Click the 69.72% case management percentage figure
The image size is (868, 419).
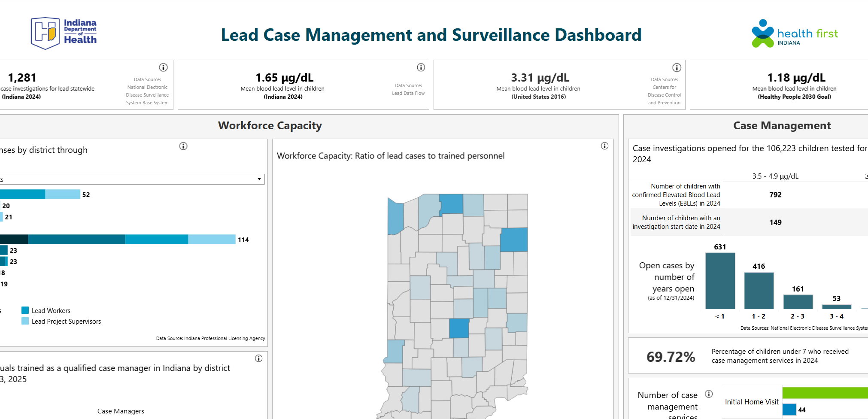coord(671,356)
